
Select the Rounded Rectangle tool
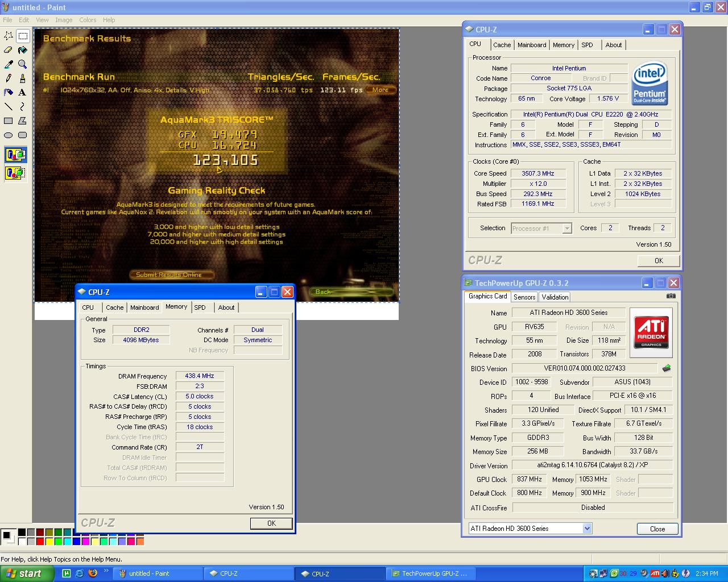coord(23,135)
